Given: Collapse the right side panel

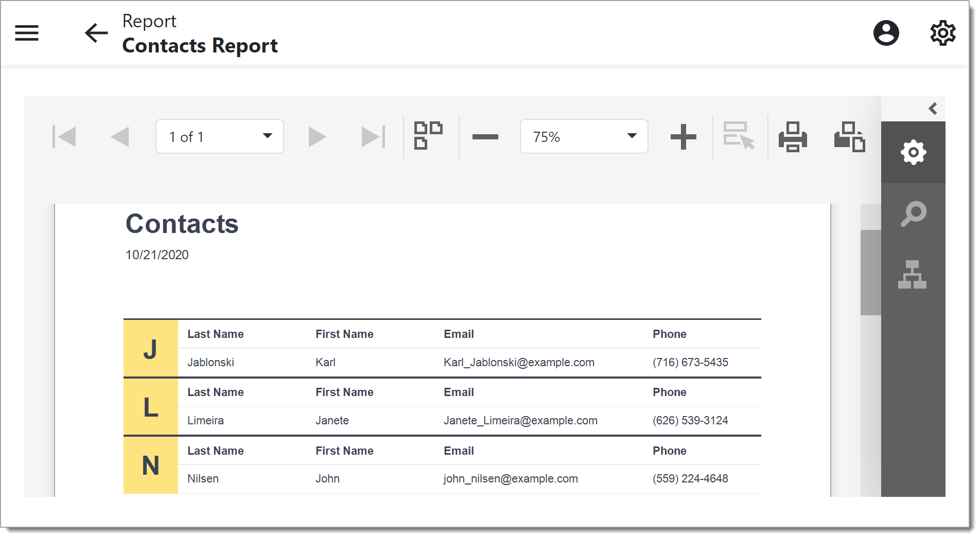Looking at the screenshot, I should coord(933,109).
